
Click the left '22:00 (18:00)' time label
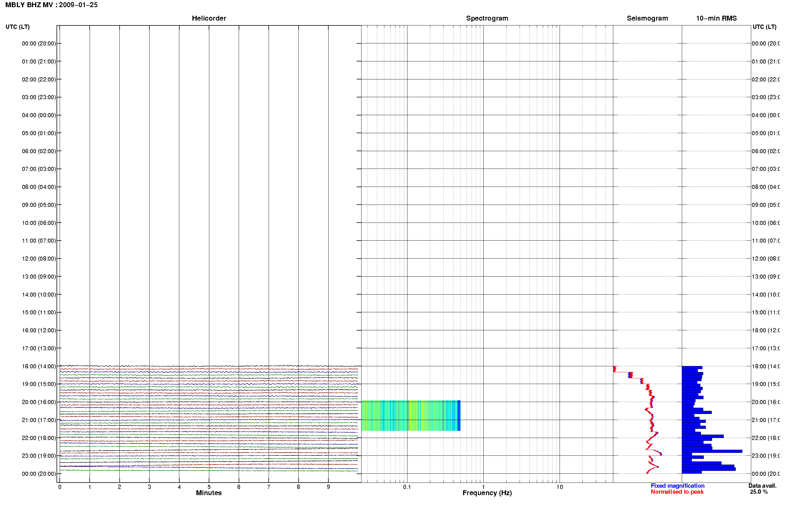pyautogui.click(x=39, y=438)
